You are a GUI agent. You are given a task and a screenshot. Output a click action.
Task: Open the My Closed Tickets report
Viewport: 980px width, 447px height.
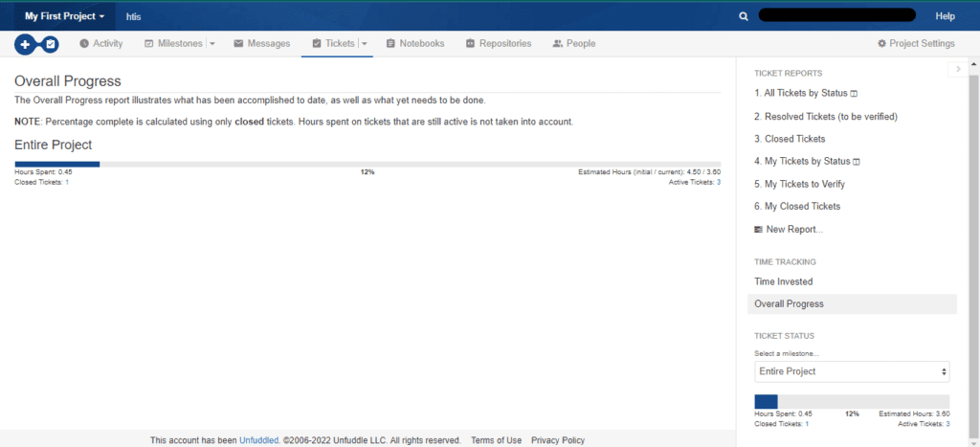[x=797, y=207]
